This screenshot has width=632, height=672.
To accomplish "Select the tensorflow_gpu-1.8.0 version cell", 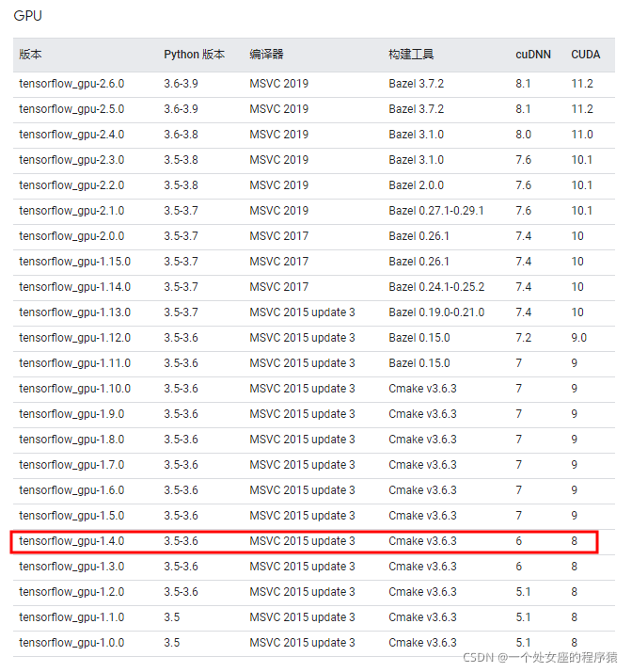I will click(x=71, y=440).
